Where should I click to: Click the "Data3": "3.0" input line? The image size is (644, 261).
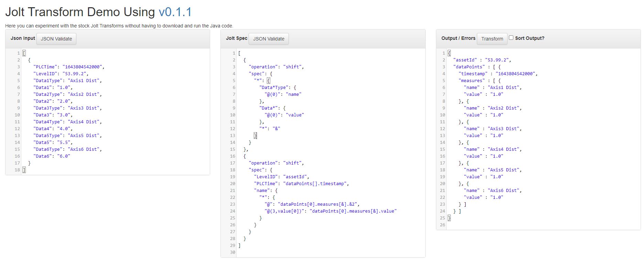(x=53, y=115)
